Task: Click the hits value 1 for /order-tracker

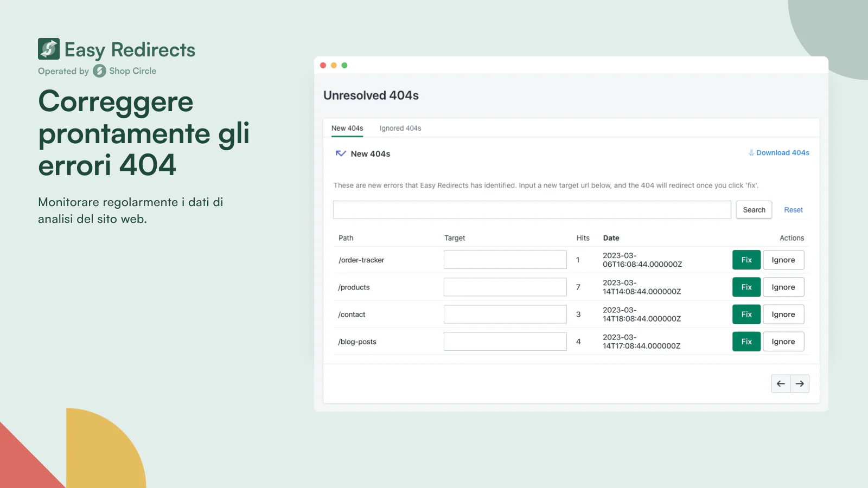Action: [x=578, y=260]
